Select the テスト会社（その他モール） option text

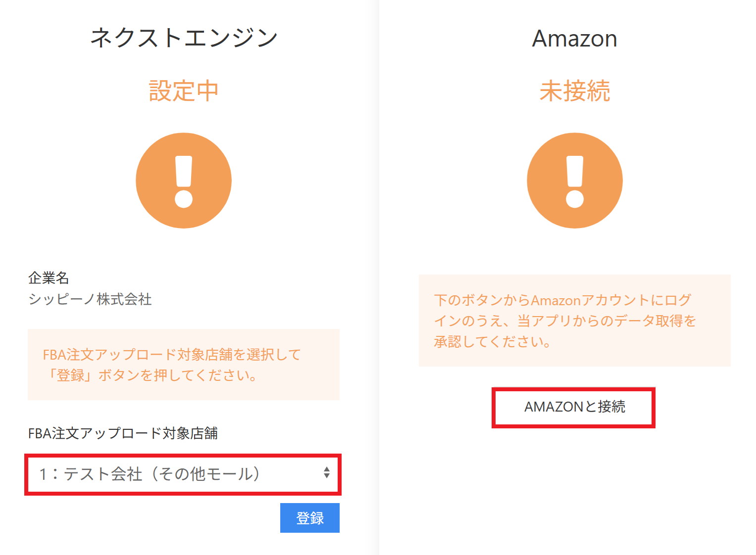click(x=150, y=474)
